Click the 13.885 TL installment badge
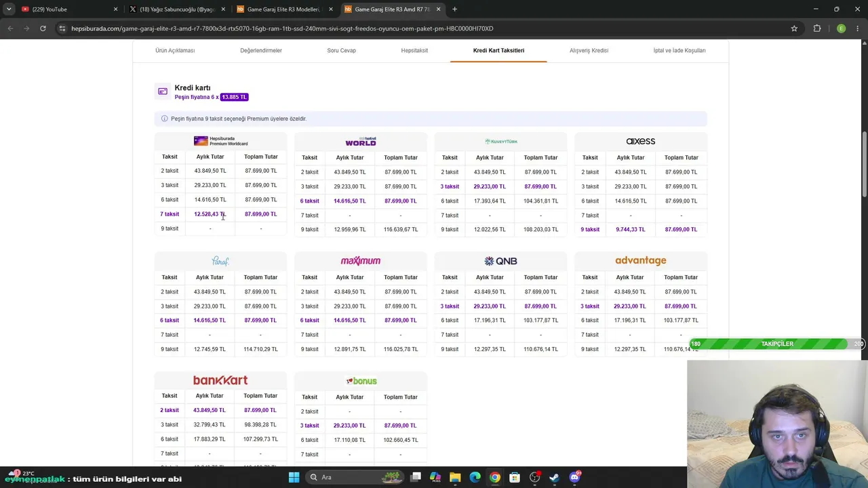Screen dimensions: 868x488 pyautogui.click(x=234, y=97)
